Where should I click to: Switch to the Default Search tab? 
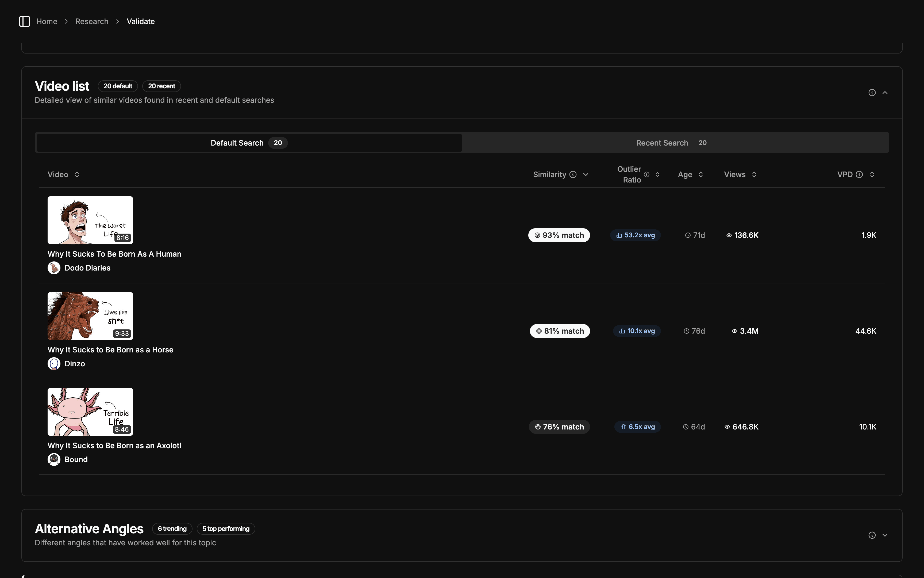pyautogui.click(x=249, y=143)
